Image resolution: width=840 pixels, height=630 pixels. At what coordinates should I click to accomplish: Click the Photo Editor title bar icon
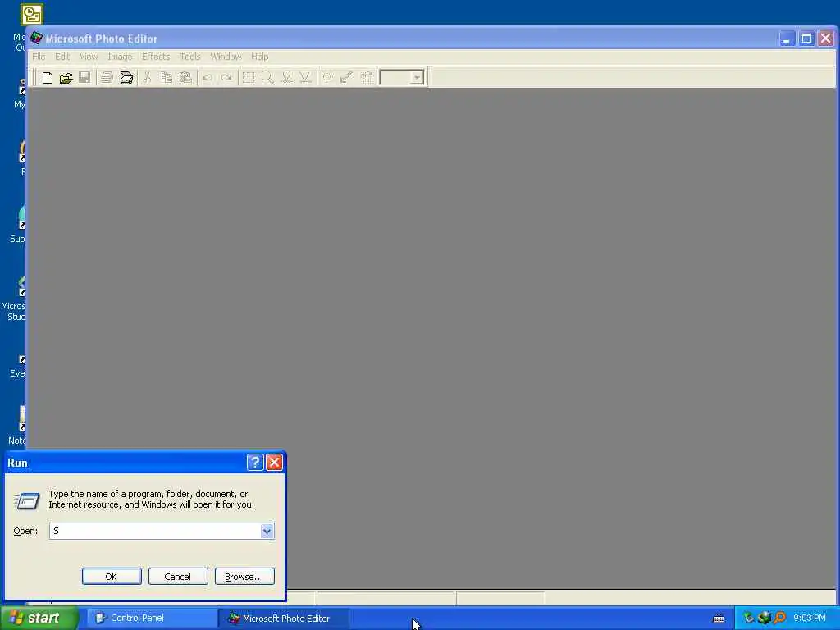tap(36, 38)
